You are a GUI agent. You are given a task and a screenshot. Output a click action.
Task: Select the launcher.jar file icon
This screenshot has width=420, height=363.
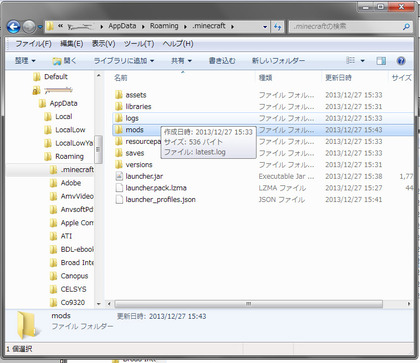point(119,176)
